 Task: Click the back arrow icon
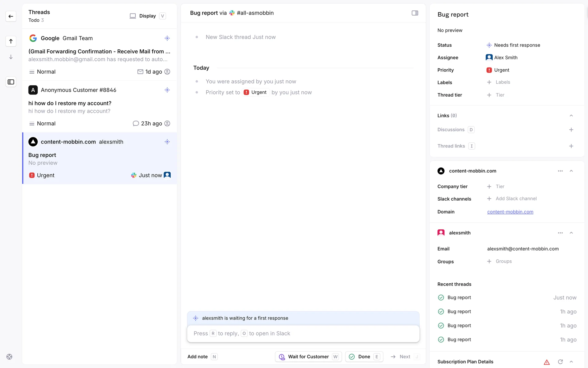point(11,16)
